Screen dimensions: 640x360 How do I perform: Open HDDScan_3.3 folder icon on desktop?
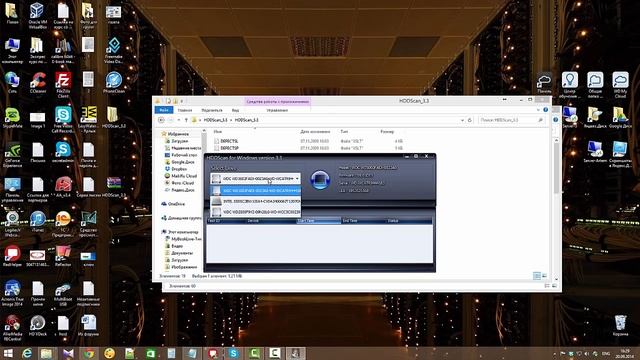113,118
